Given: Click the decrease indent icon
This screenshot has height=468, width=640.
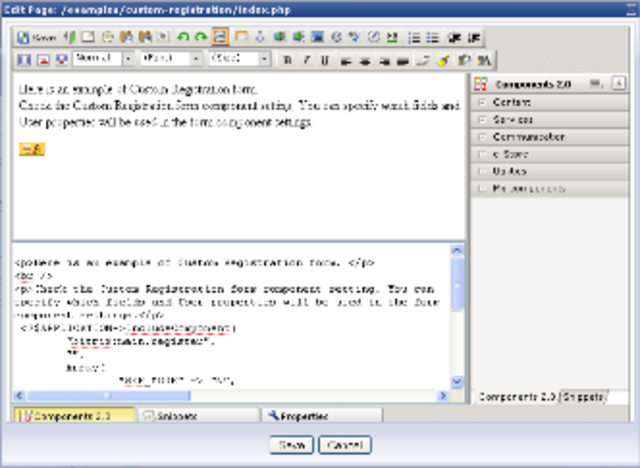Looking at the screenshot, I should pyautogui.click(x=454, y=38).
